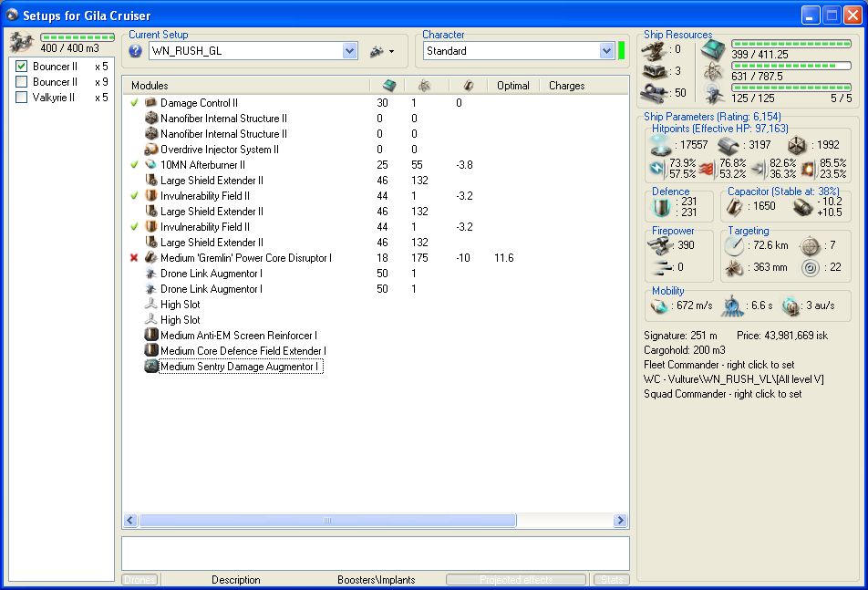This screenshot has height=590, width=868.
Task: Uncheck the Bouncer II x5 drone group
Action: pos(22,67)
